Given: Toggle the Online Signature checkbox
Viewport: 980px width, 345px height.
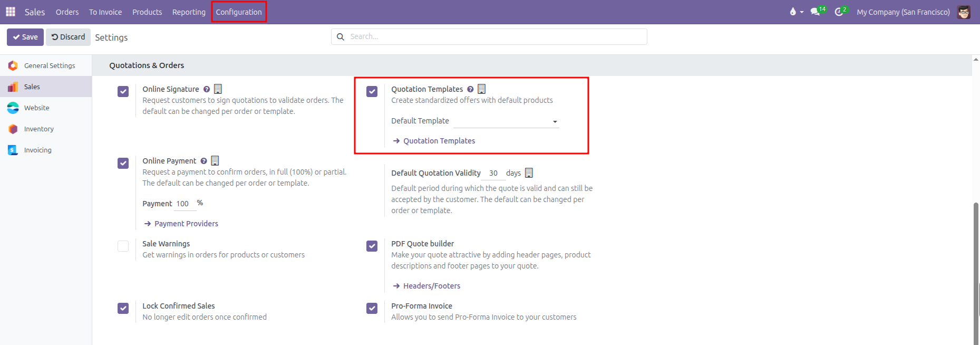Looking at the screenshot, I should coord(123,91).
